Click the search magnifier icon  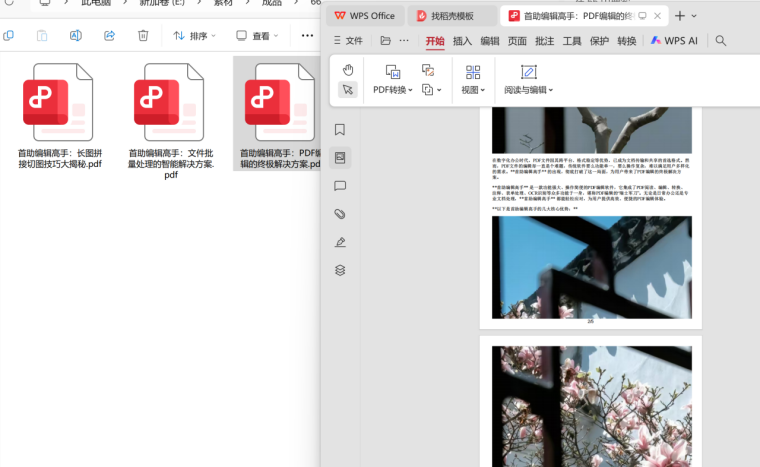pyautogui.click(x=721, y=41)
